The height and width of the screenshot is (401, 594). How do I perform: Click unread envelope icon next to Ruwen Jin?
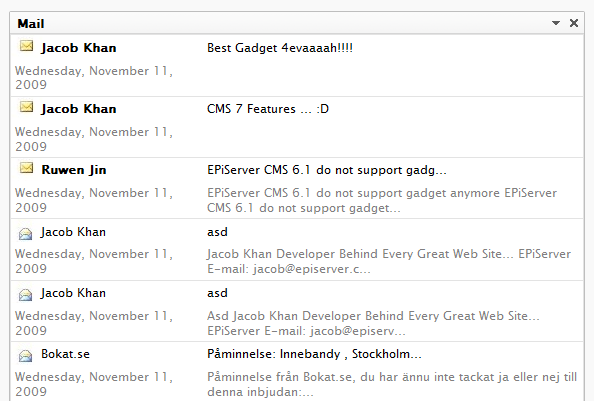(26, 168)
